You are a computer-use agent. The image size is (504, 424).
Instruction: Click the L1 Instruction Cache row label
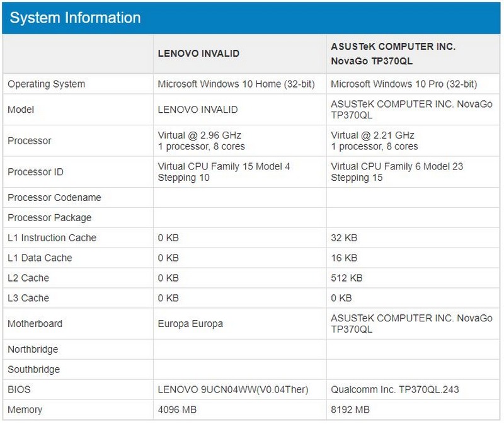(52, 238)
